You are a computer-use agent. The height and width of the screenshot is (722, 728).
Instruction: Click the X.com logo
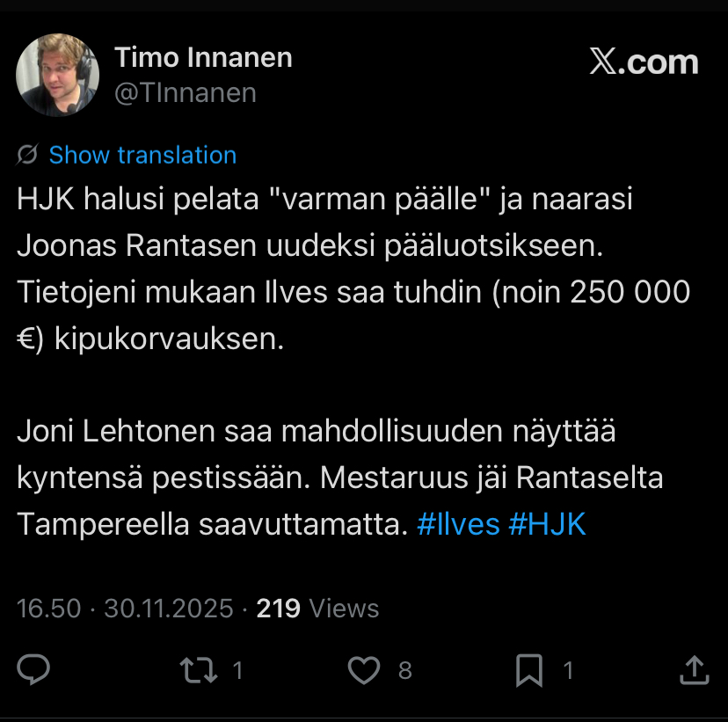644,62
